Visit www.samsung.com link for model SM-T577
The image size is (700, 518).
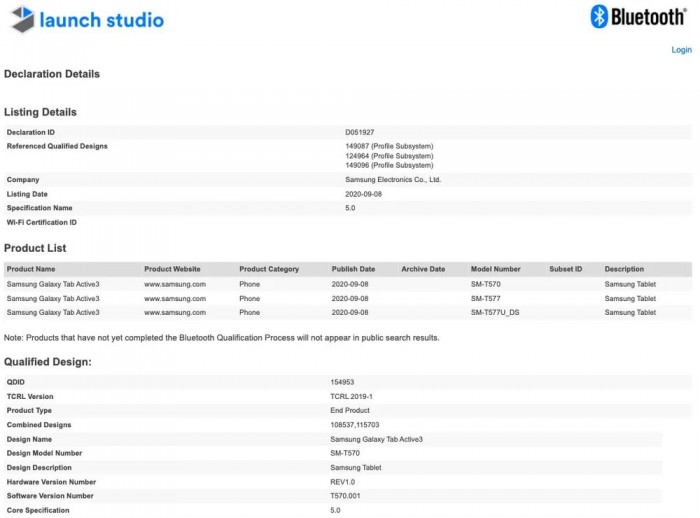pos(175,298)
